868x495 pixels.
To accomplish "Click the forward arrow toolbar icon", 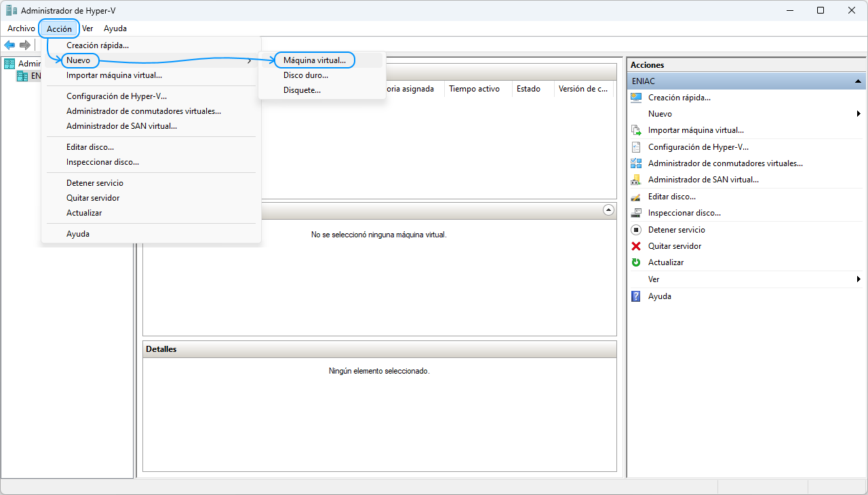I will [x=25, y=45].
